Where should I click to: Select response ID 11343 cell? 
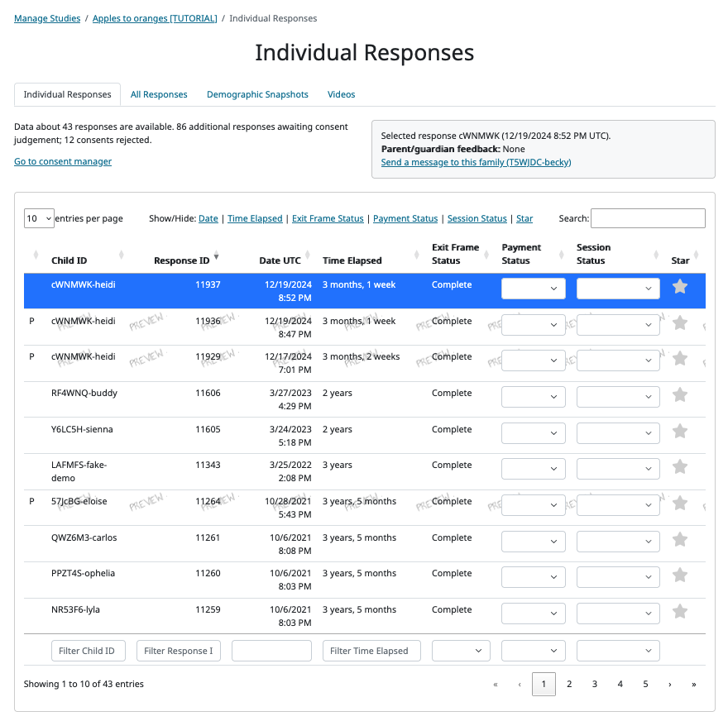[x=208, y=465]
